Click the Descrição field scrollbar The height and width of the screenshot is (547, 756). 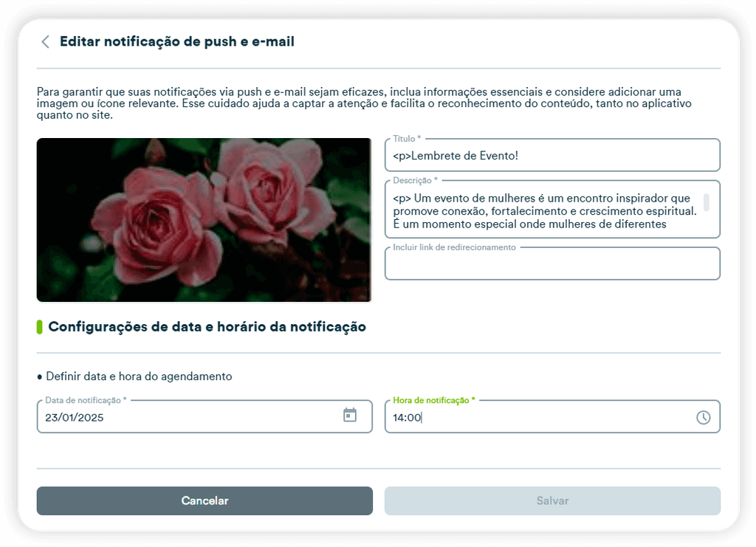(x=707, y=202)
